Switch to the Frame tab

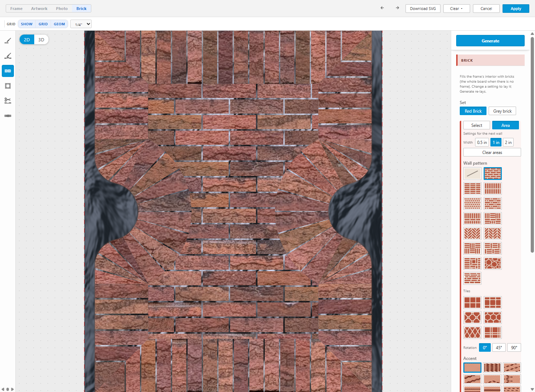(16, 9)
